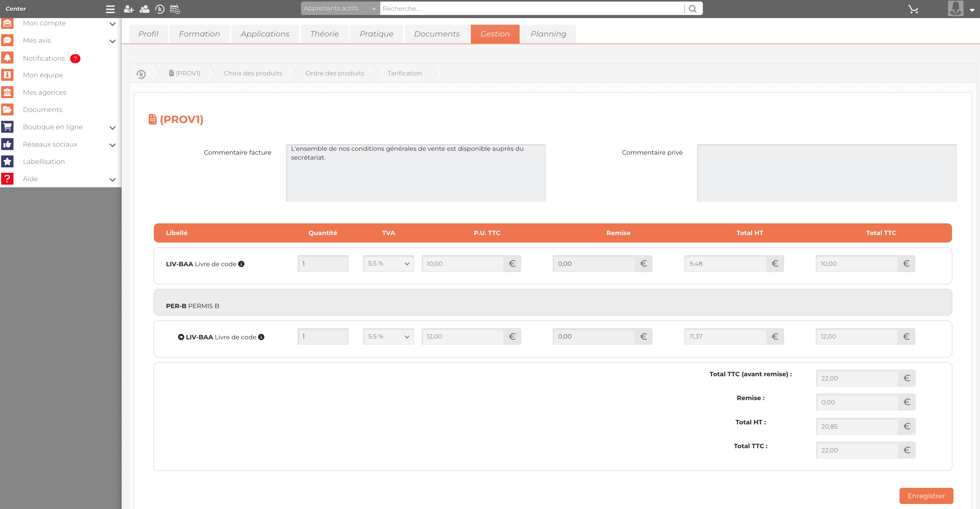Switch to the Formation tab
Image resolution: width=980 pixels, height=509 pixels.
(x=199, y=34)
